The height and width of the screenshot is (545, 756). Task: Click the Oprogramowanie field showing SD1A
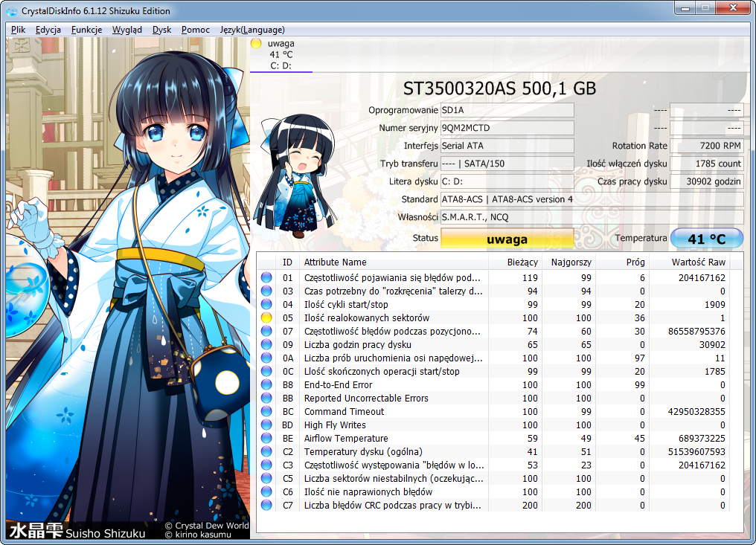click(x=507, y=110)
